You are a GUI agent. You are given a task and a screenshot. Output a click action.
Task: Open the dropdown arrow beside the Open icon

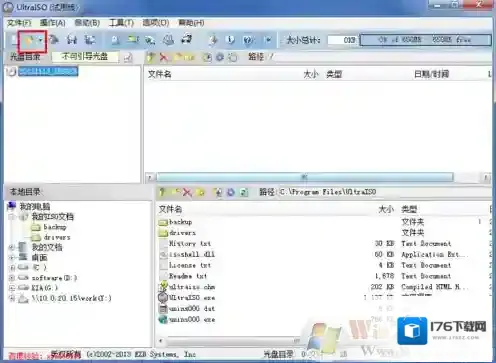point(40,40)
